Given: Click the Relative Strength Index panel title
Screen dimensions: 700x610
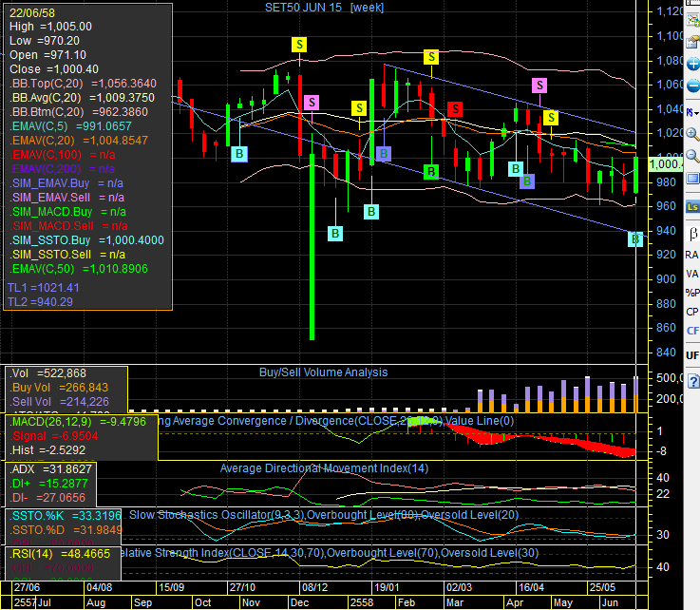Looking at the screenshot, I should [330, 552].
